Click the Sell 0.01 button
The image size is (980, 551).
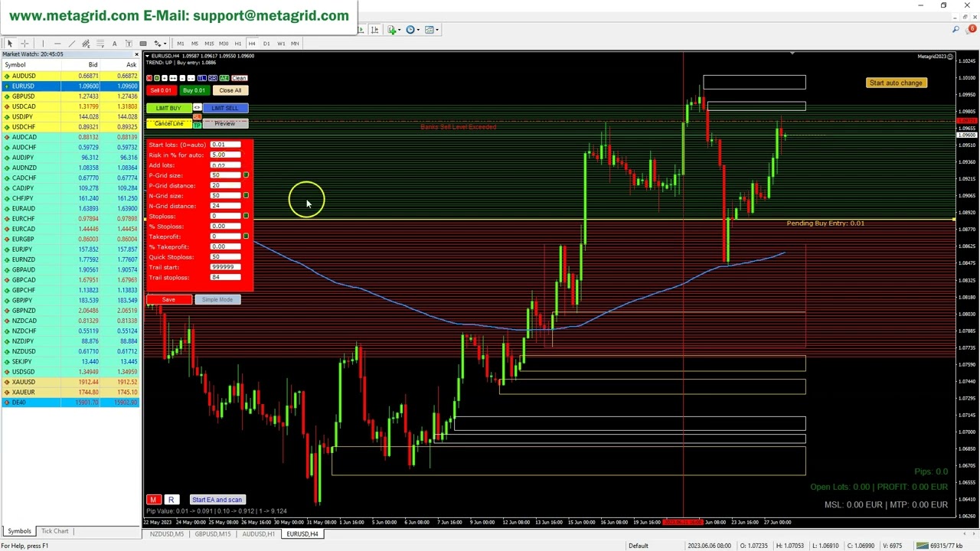[x=162, y=90]
